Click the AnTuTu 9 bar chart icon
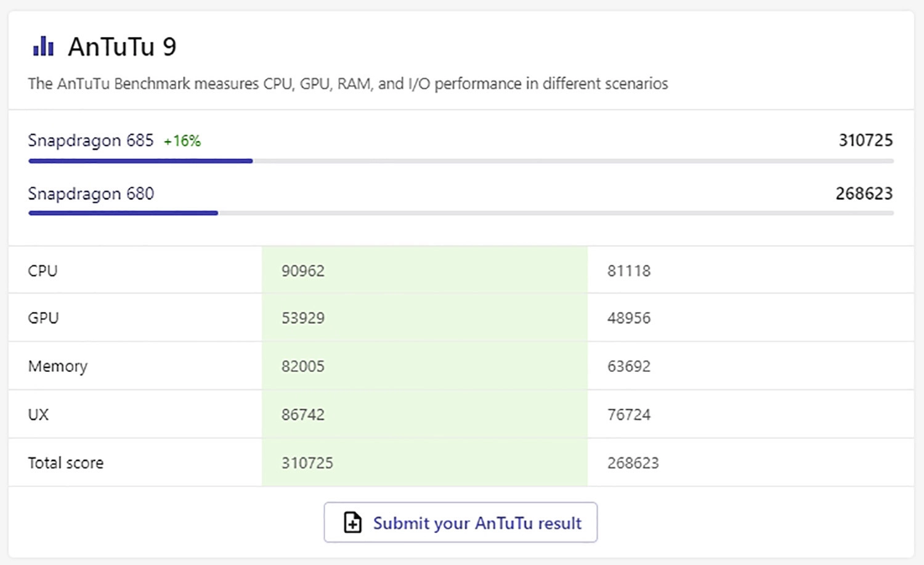 pyautogui.click(x=43, y=46)
